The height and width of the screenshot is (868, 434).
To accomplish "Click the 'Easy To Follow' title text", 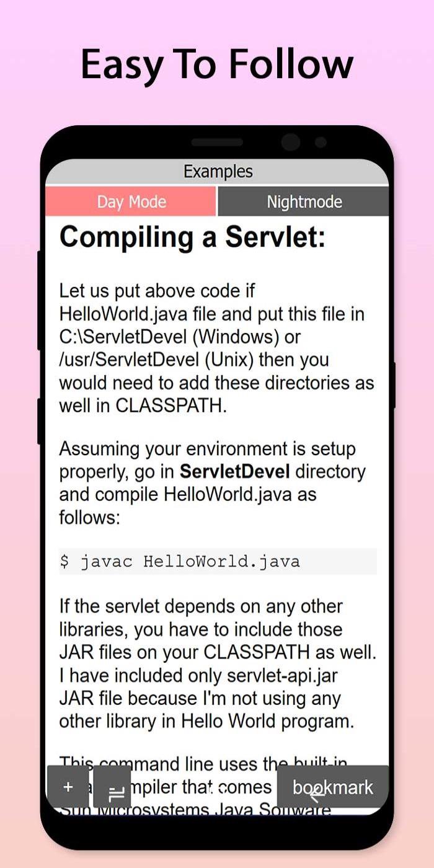I will click(x=217, y=64).
